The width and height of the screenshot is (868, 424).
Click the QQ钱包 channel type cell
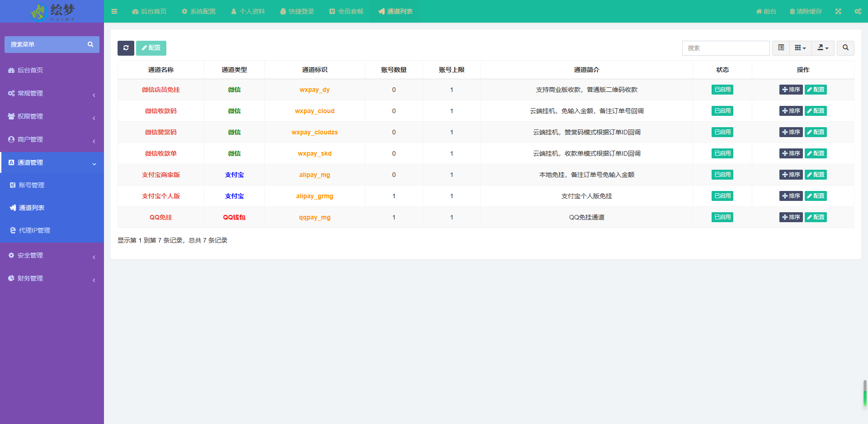click(x=234, y=217)
